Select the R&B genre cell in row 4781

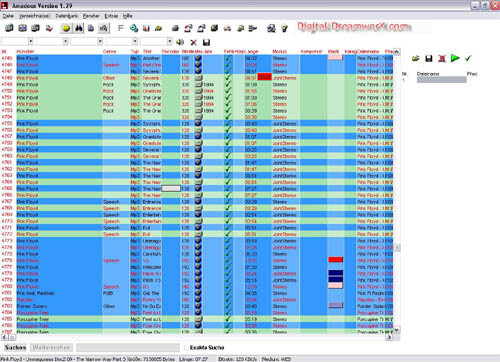[116, 293]
